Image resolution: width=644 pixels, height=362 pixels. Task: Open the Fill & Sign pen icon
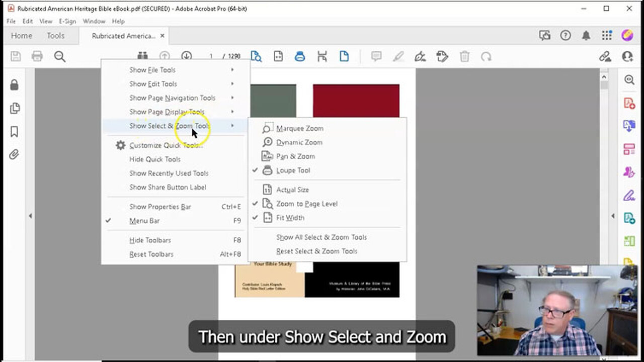(420, 56)
